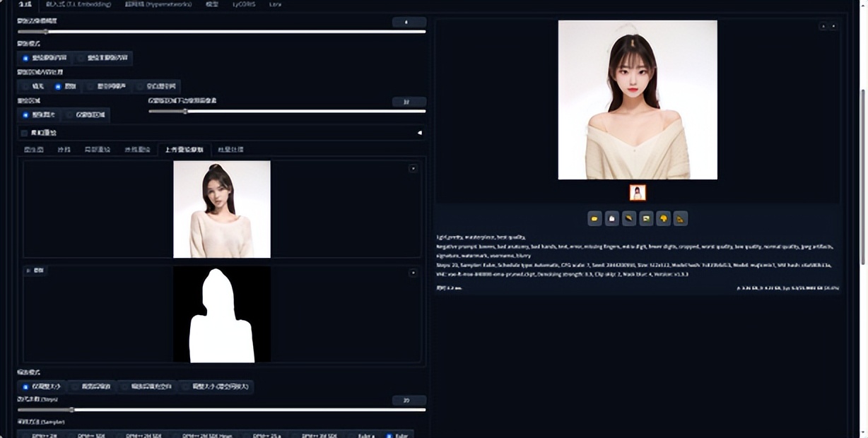Send result to img2img picture icon
This screenshot has height=438, width=868.
click(x=646, y=219)
